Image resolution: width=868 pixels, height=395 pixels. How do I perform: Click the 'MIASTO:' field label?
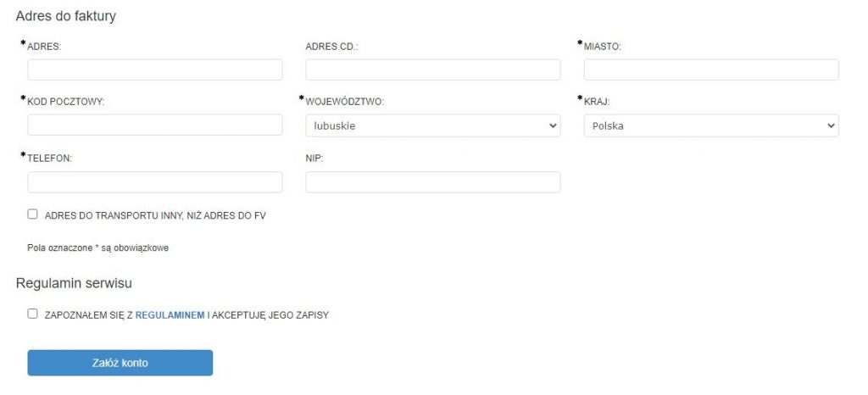(603, 46)
